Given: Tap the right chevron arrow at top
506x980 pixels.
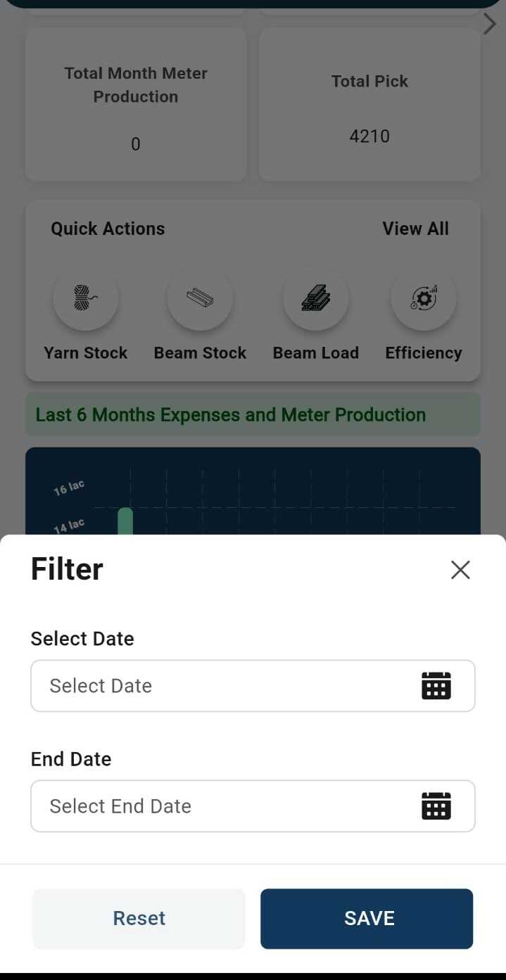Looking at the screenshot, I should pyautogui.click(x=490, y=24).
